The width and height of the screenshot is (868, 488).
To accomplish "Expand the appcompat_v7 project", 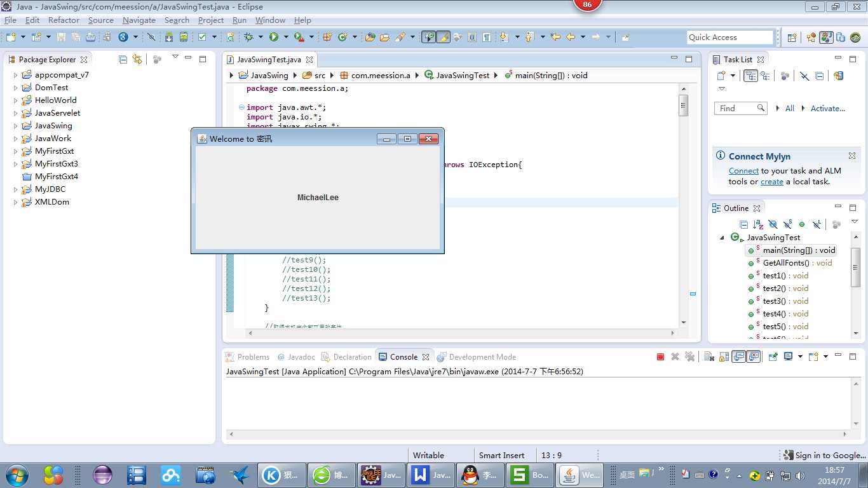I will [16, 75].
